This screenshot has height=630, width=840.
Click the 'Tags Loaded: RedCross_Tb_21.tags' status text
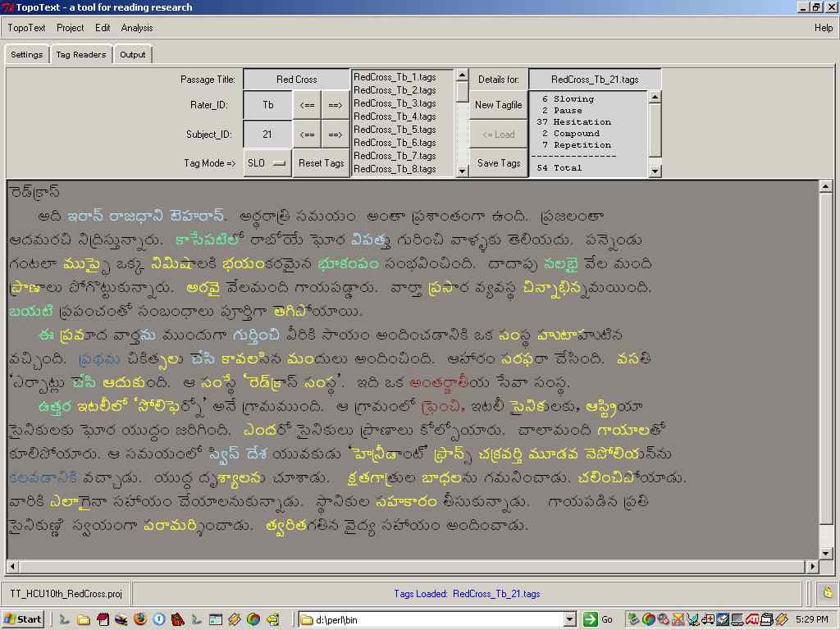tap(467, 594)
